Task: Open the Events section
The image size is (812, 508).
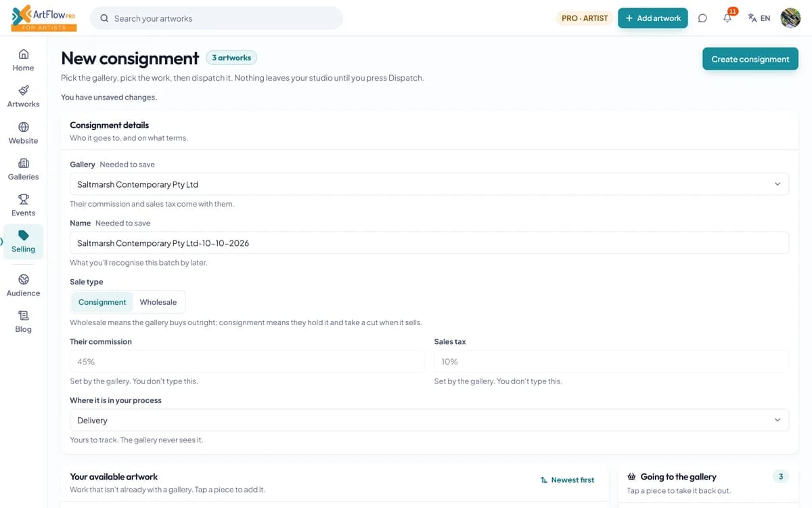Action: coord(23,205)
